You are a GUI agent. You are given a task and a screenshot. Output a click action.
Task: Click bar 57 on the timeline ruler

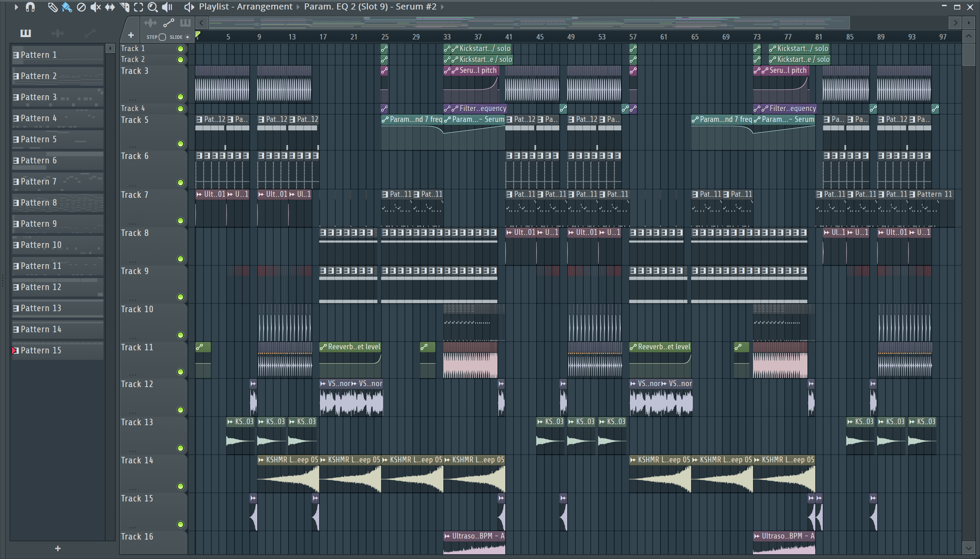(633, 37)
